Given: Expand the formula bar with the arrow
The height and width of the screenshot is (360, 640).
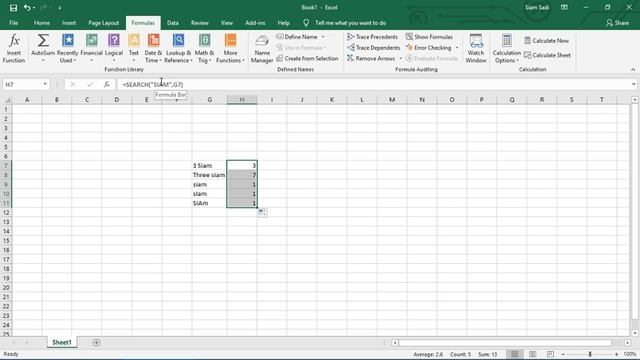Looking at the screenshot, I should (x=633, y=84).
